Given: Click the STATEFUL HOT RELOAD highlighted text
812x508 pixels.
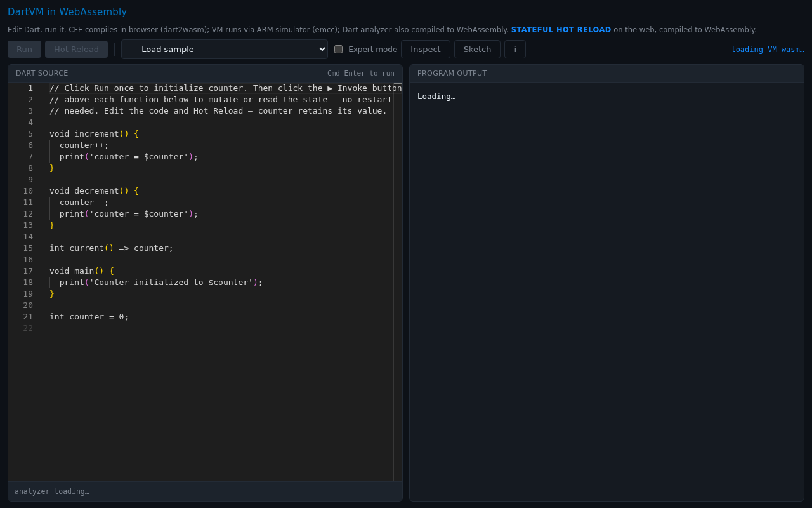Looking at the screenshot, I should point(561,30).
